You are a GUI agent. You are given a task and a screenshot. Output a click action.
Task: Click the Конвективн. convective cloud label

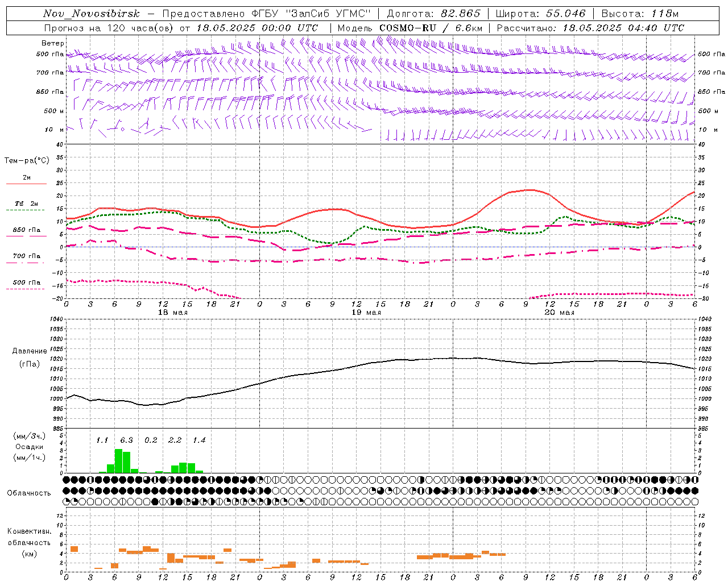(x=30, y=531)
